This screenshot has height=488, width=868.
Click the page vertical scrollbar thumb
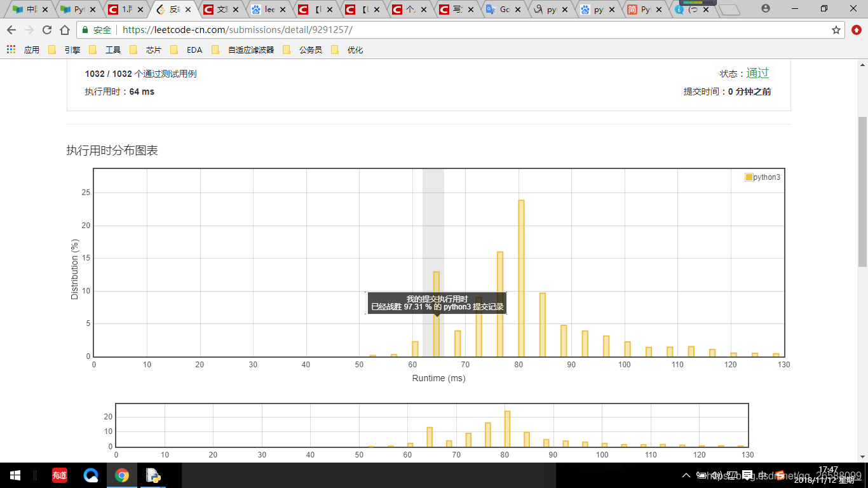click(862, 192)
